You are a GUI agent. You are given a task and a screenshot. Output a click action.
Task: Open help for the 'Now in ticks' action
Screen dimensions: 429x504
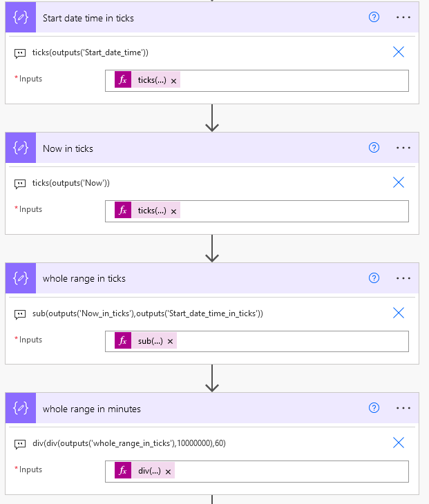coord(374,148)
